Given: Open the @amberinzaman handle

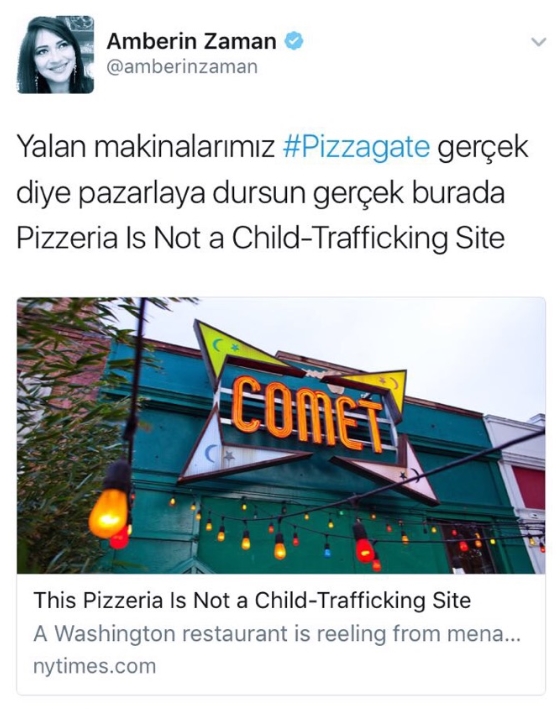Looking at the screenshot, I should point(182,67).
